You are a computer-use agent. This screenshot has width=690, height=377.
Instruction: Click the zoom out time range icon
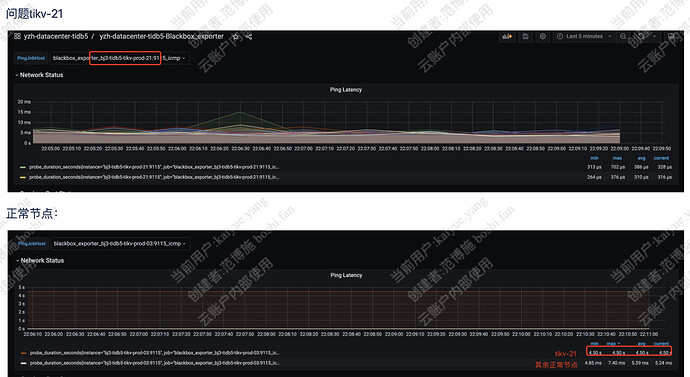pos(623,37)
